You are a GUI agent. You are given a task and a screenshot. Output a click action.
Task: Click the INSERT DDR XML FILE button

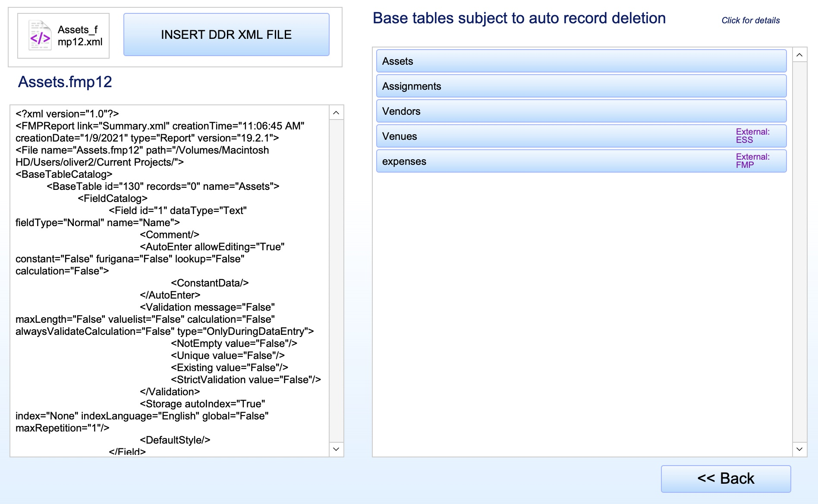226,35
